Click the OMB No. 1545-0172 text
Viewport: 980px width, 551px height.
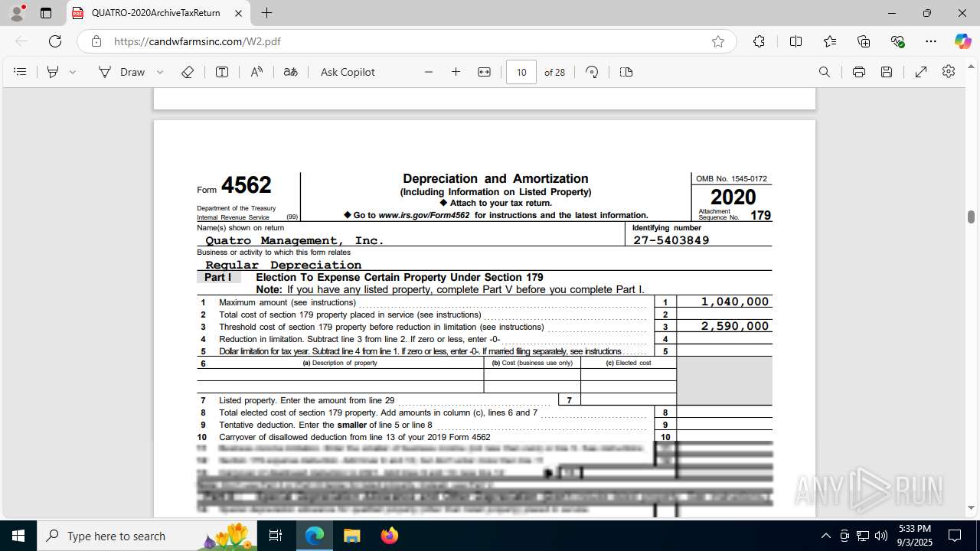pyautogui.click(x=731, y=179)
